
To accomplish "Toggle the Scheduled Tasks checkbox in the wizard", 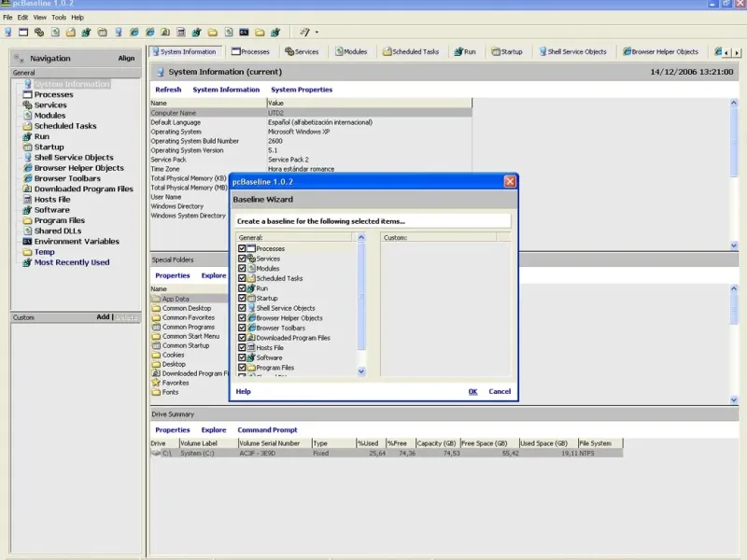I will (242, 278).
